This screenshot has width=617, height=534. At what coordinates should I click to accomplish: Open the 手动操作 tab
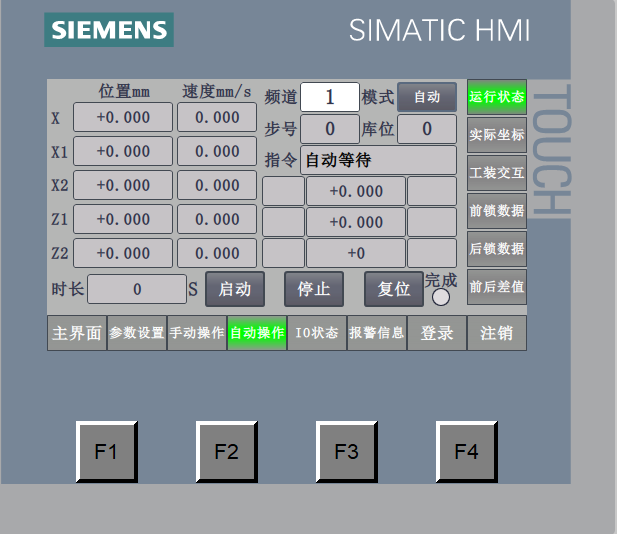point(197,333)
